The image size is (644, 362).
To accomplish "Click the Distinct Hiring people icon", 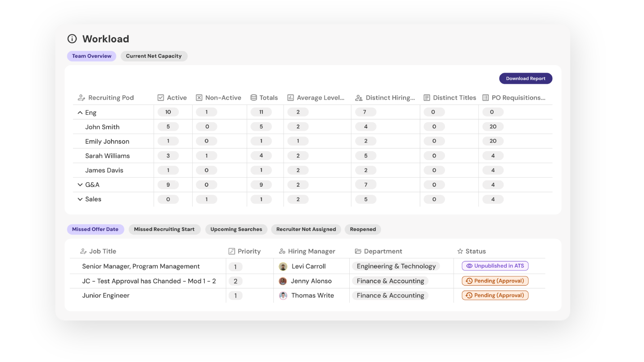I will pos(359,98).
